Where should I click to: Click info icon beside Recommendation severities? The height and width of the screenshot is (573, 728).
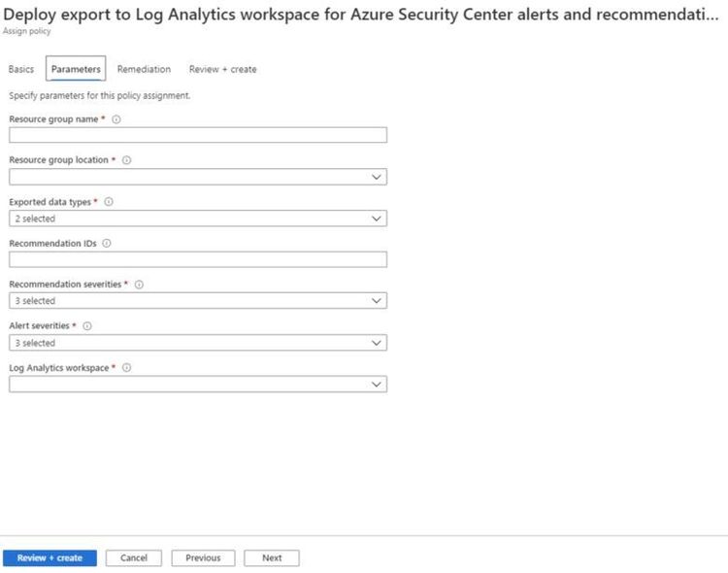[139, 285]
